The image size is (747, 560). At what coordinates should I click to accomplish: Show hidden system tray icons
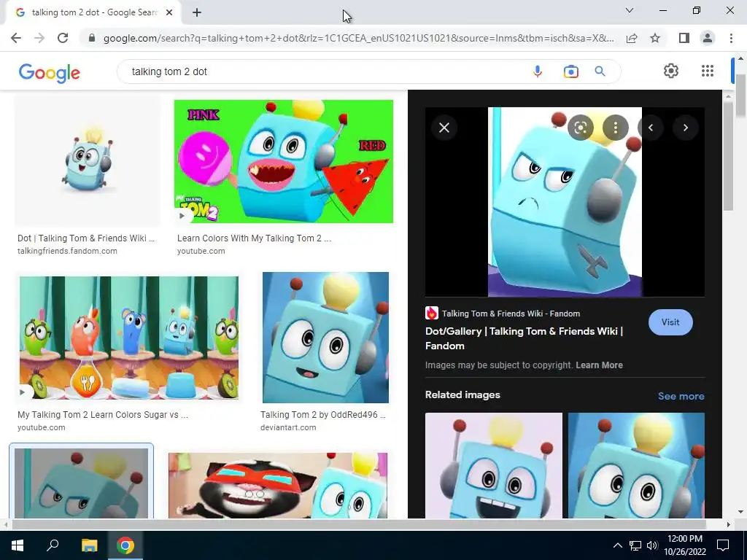click(617, 545)
